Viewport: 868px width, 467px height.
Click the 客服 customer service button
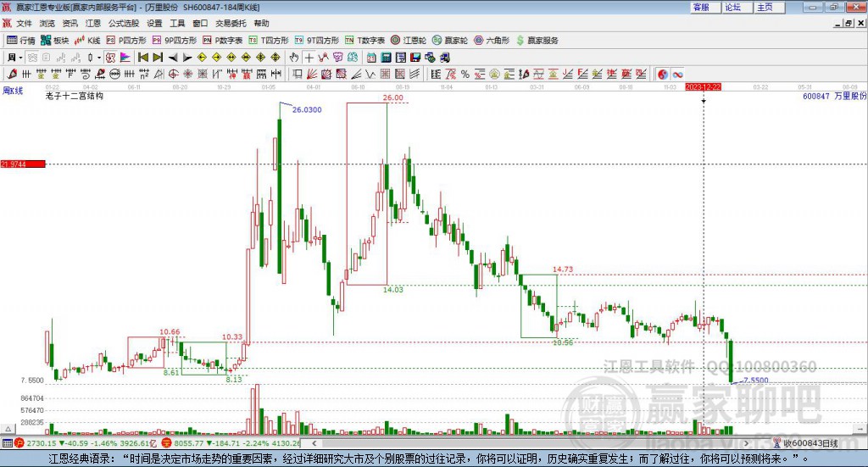706,7
